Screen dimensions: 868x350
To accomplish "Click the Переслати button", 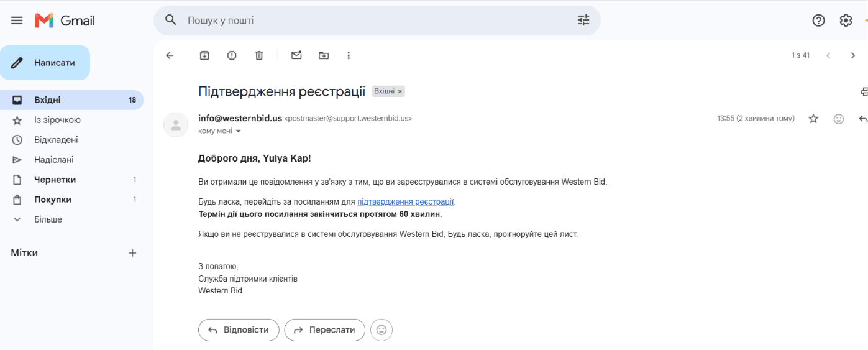I will click(324, 330).
